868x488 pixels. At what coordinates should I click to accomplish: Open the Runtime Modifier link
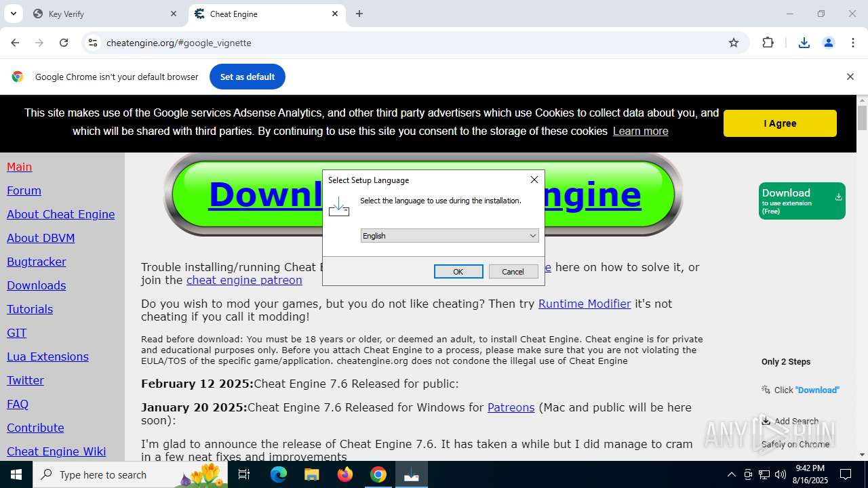(585, 304)
